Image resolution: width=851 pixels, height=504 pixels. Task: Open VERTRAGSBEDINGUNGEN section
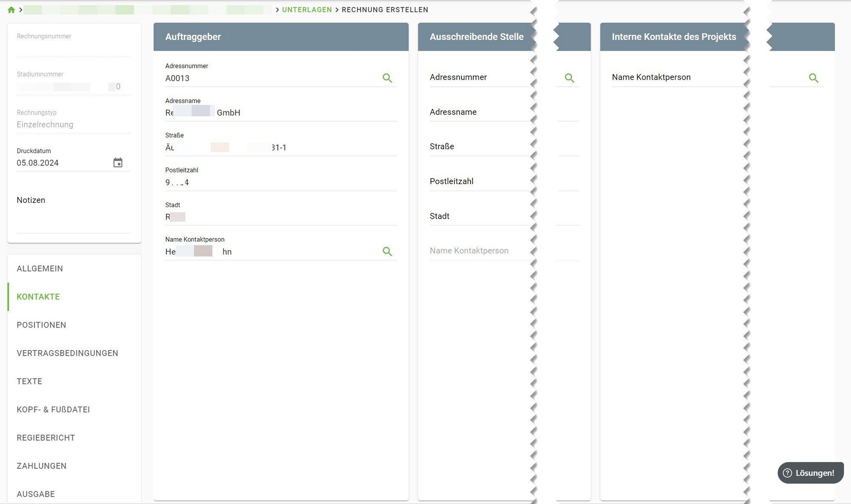(x=67, y=353)
